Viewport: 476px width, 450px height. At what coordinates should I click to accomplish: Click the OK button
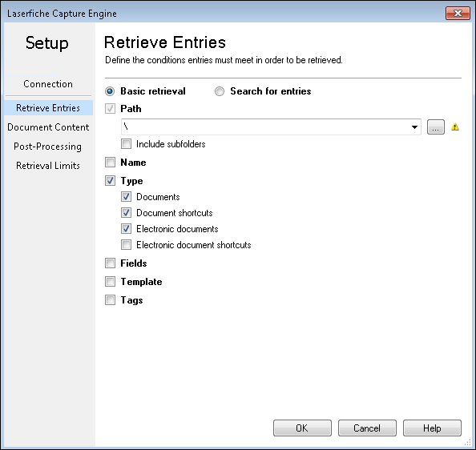point(302,428)
